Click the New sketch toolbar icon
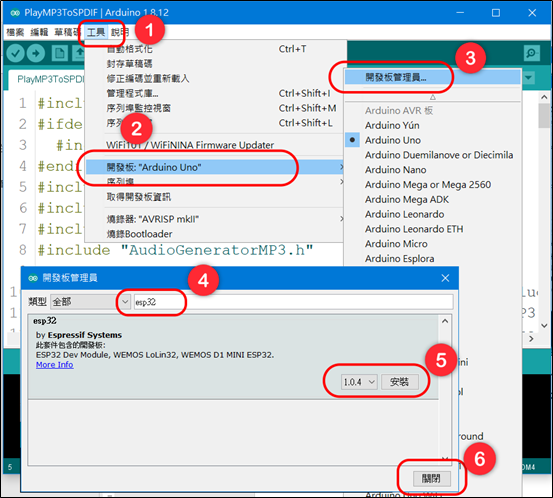This screenshot has width=553, height=498. pos(60,54)
